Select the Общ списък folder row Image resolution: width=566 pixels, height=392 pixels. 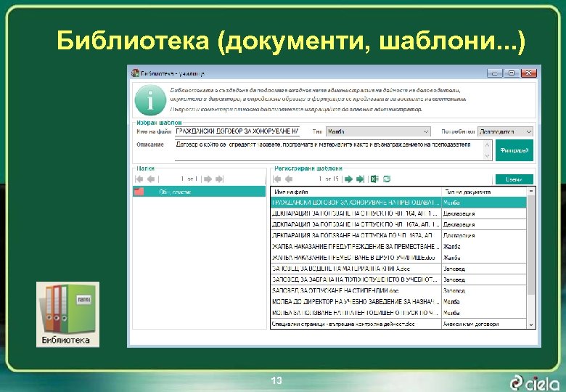(200, 192)
